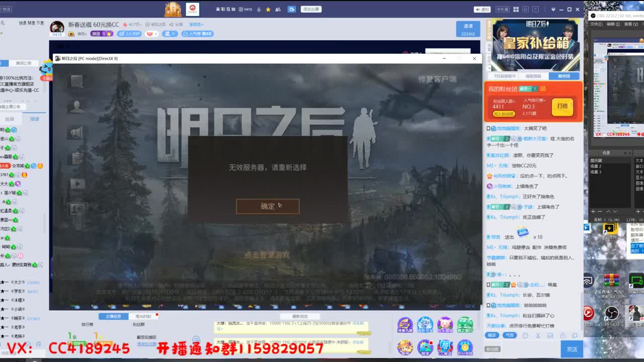
Task: Click username ME、无隅 saying 宠物CC20元
Action: (x=497, y=165)
